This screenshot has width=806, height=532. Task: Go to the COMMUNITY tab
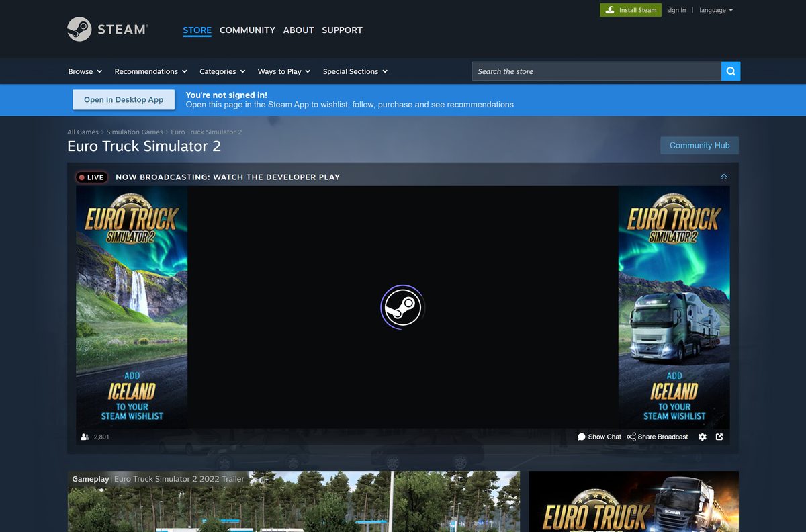pyautogui.click(x=247, y=30)
